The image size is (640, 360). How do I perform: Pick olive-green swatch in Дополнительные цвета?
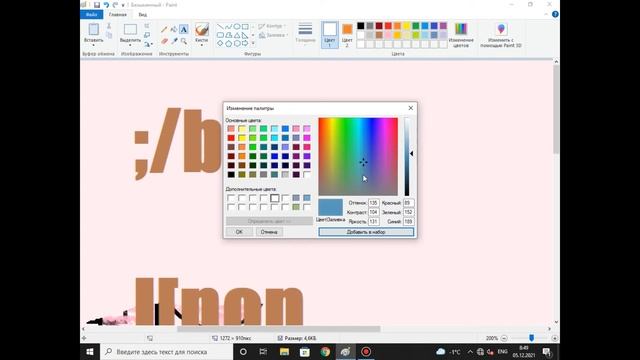296,207
